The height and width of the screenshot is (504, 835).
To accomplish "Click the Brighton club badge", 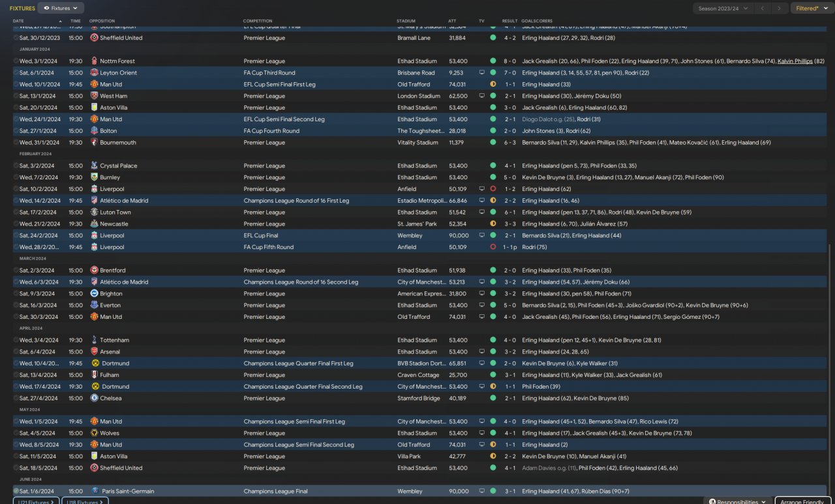I will tap(95, 293).
